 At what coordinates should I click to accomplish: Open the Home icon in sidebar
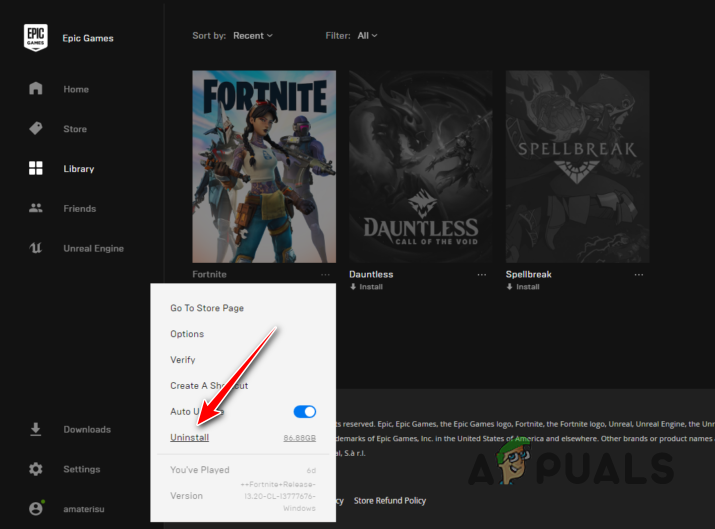coord(36,88)
